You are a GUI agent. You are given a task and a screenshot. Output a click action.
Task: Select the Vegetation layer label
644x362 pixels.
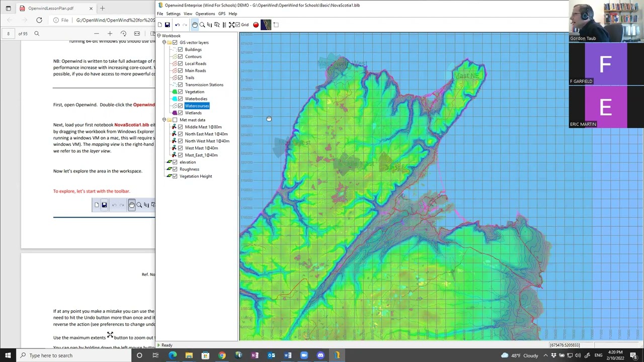[x=194, y=92]
